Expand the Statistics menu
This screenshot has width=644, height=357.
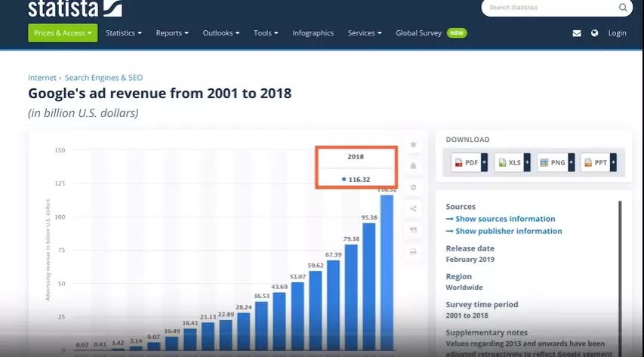coord(124,33)
